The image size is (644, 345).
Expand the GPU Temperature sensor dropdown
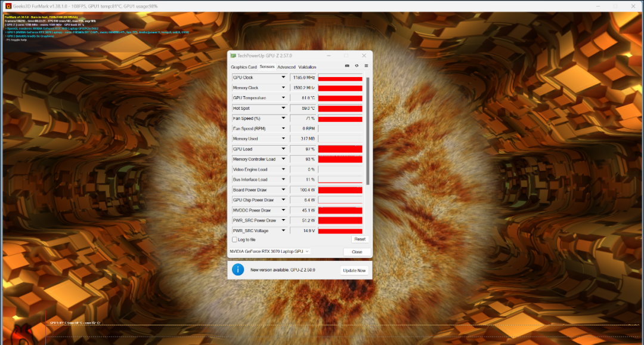coord(283,98)
